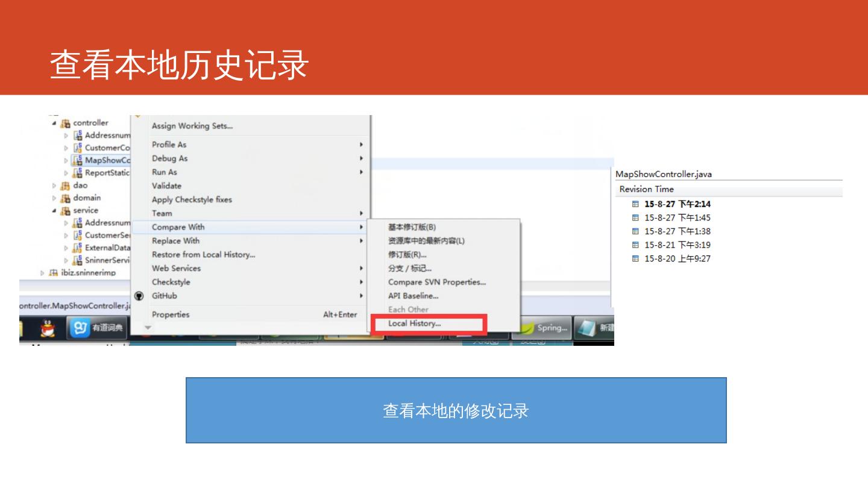Select revision 15-8-21 下午3:19
868x488 pixels.
pos(678,245)
